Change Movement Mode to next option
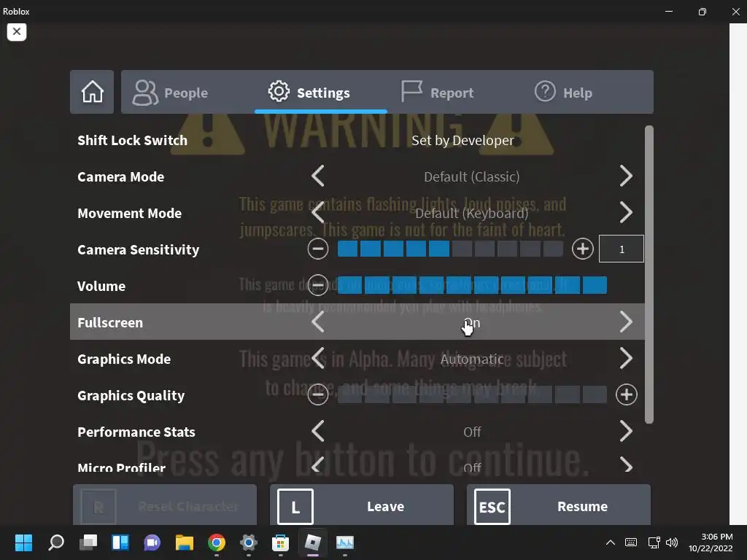 coord(626,212)
